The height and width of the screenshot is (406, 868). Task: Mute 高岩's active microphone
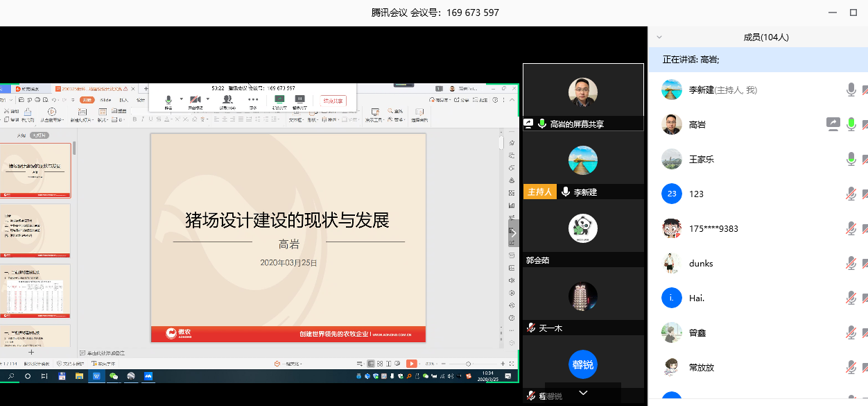tap(851, 124)
